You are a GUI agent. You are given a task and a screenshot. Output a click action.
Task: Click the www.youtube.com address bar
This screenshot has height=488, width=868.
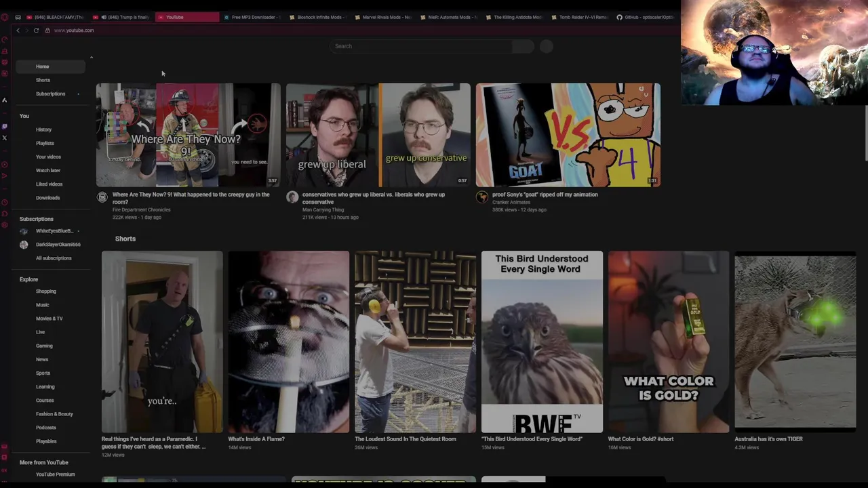tap(74, 30)
